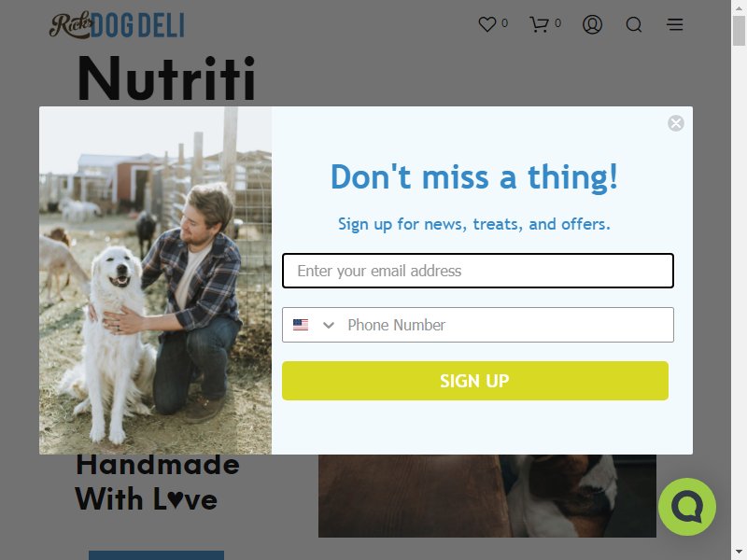The height and width of the screenshot is (560, 747).
Task: Click the US flag country icon
Action: click(301, 325)
